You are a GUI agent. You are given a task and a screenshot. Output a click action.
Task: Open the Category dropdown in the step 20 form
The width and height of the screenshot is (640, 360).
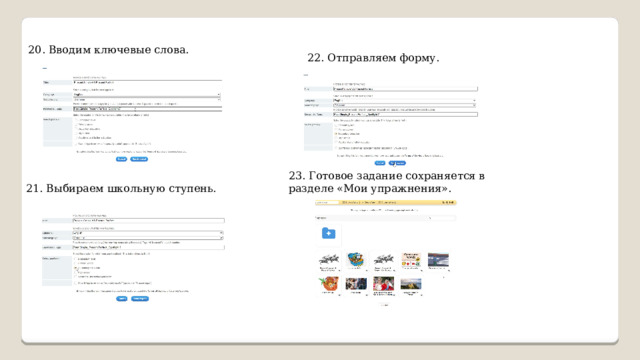pyautogui.click(x=147, y=95)
